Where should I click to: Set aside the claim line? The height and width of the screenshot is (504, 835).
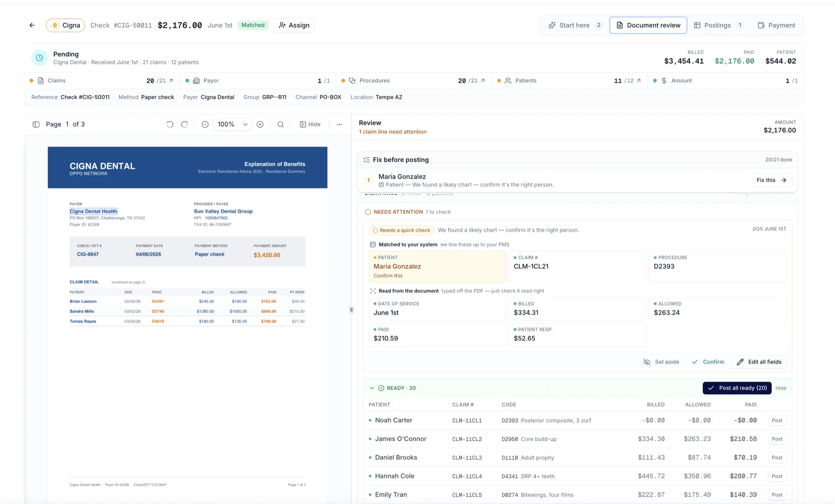[661, 362]
